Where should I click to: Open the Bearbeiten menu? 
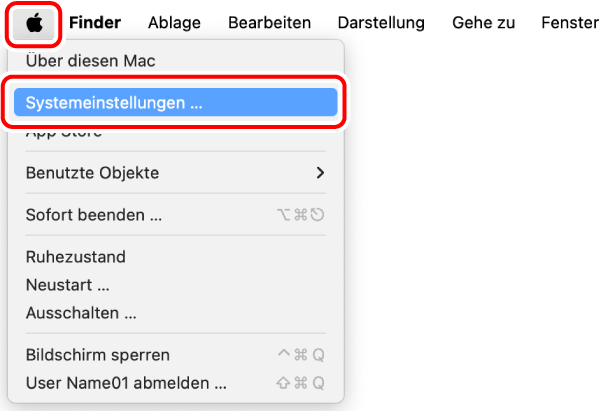coord(269,22)
